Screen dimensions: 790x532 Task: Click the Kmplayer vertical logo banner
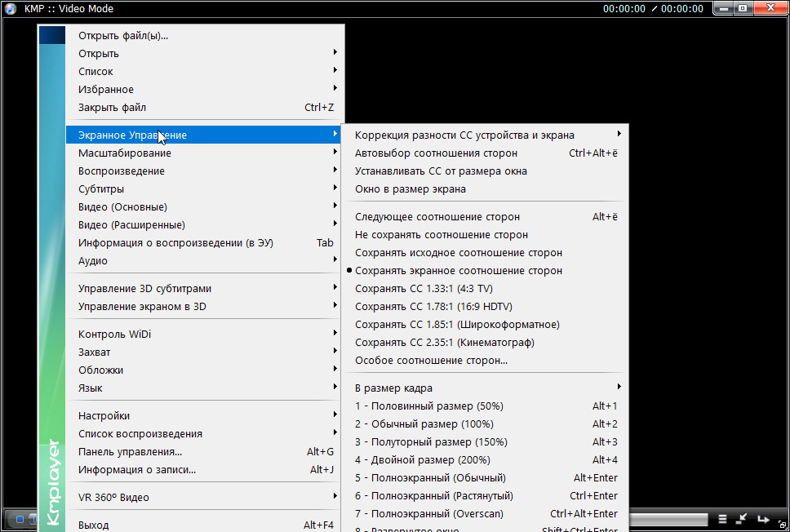tap(52, 481)
